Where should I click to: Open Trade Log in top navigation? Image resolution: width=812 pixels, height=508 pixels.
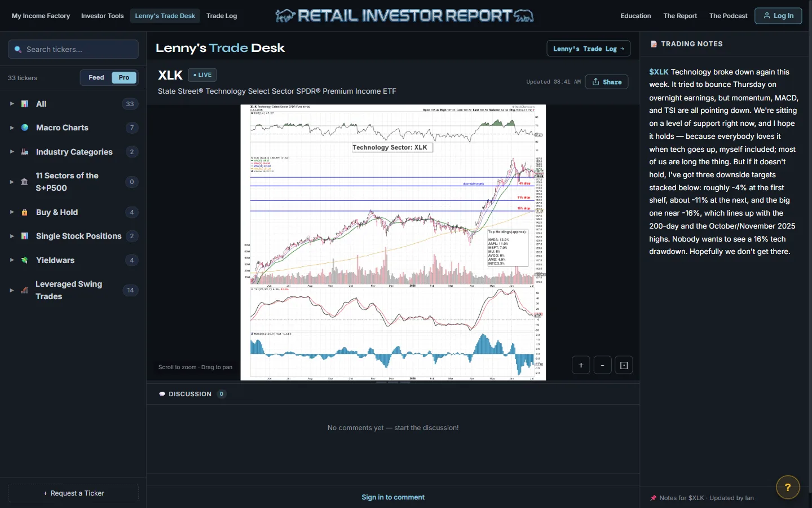222,16
